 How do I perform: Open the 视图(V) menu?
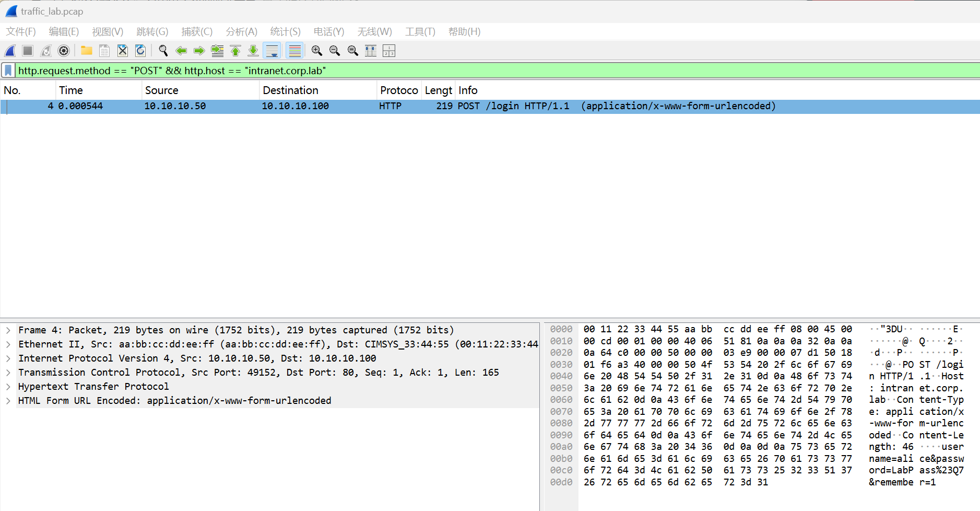pyautogui.click(x=108, y=32)
